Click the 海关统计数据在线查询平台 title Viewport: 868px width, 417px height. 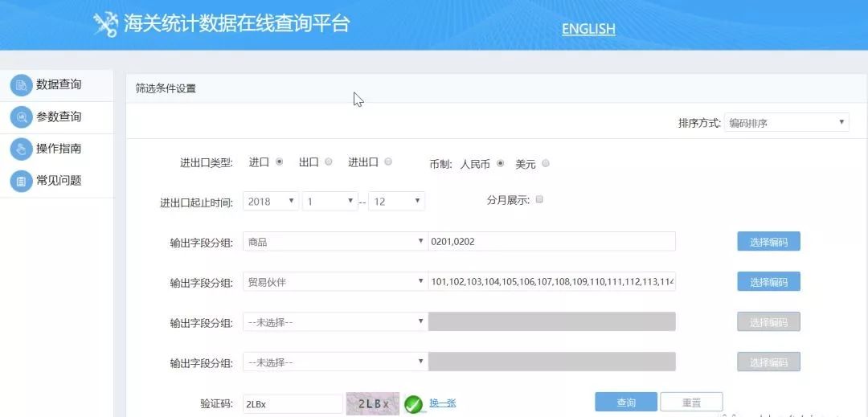click(x=236, y=24)
